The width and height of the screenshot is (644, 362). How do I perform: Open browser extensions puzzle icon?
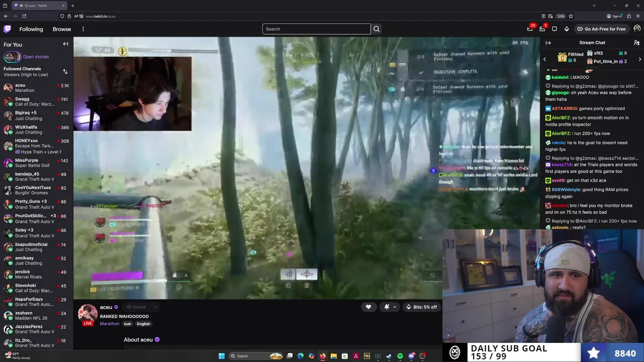[629, 16]
